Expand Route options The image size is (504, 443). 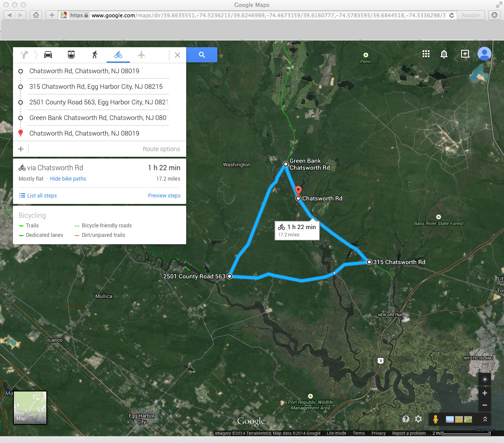pyautogui.click(x=161, y=149)
